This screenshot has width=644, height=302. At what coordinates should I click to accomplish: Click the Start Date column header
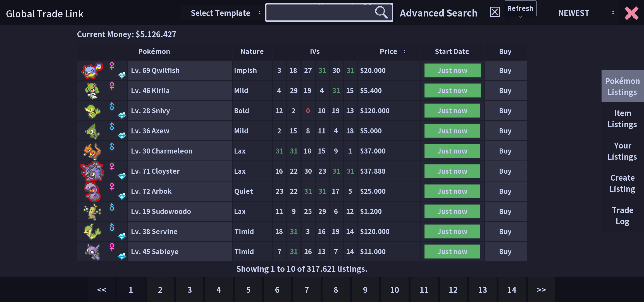(452, 51)
